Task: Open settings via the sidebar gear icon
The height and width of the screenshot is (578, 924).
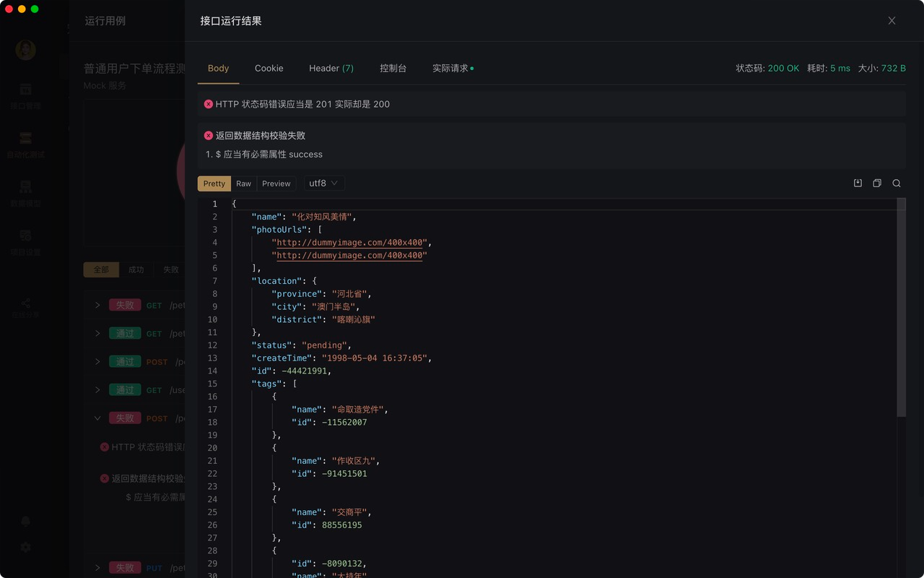Action: coord(25,547)
